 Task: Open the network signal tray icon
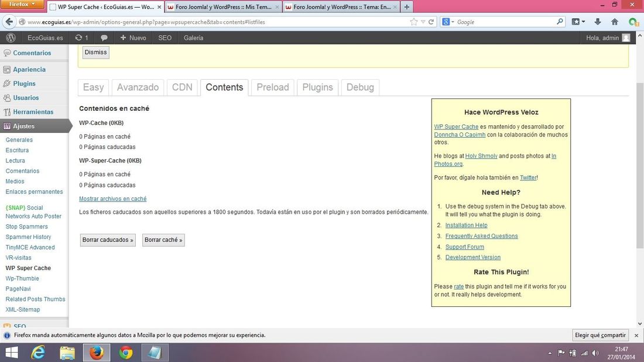[584, 353]
